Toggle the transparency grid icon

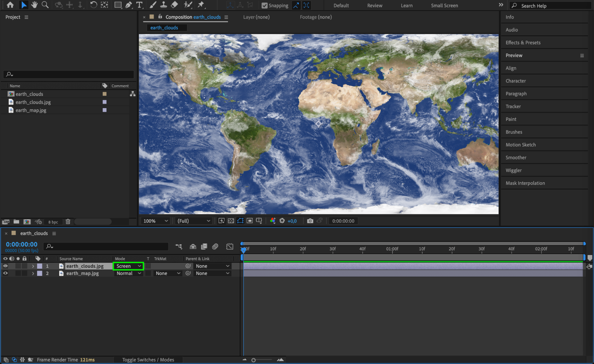point(231,221)
